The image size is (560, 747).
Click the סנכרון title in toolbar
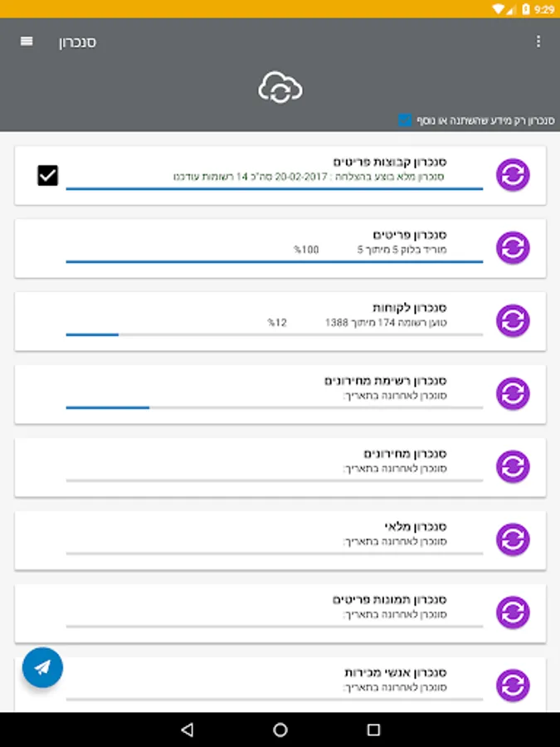[x=77, y=42]
